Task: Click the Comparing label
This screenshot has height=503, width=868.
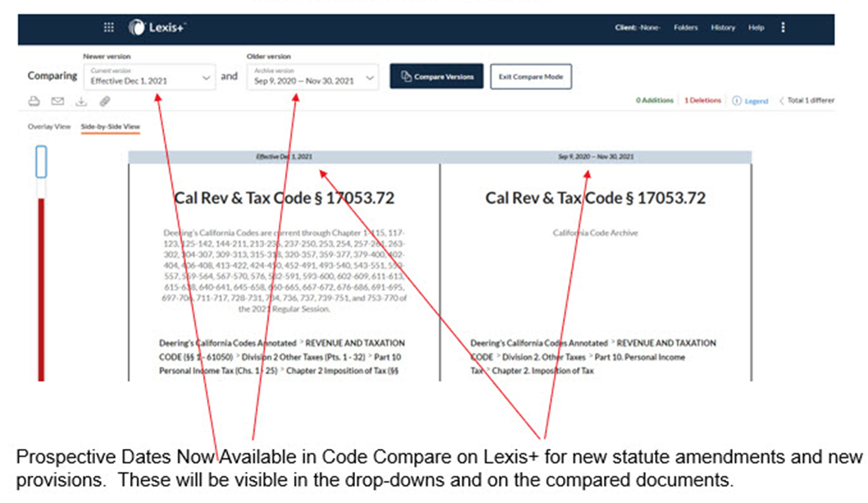Action: point(52,76)
